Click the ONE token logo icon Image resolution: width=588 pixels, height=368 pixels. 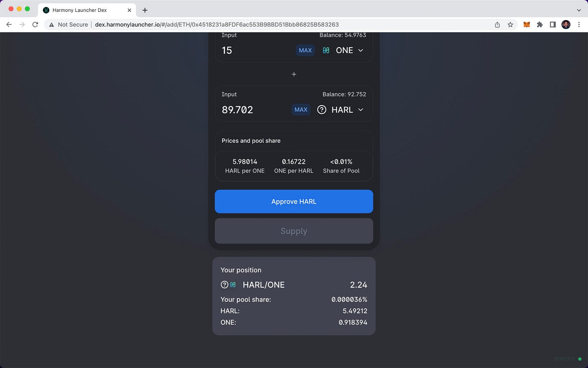[x=326, y=50]
